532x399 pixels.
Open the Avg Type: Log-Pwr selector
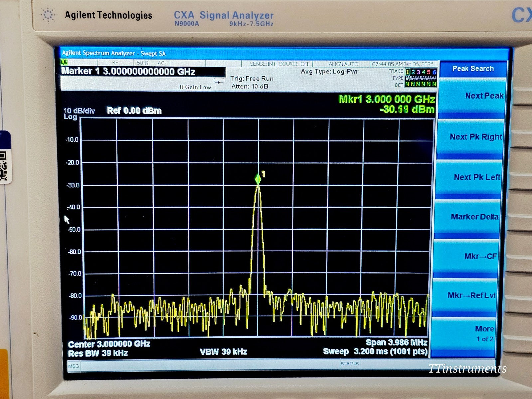click(x=329, y=71)
